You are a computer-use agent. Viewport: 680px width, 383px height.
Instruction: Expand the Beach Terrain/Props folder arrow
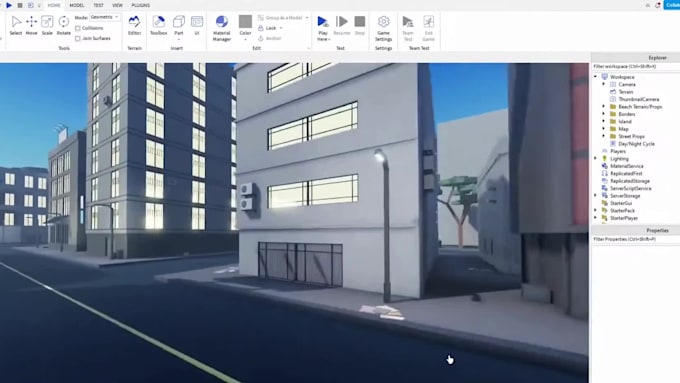pos(604,106)
